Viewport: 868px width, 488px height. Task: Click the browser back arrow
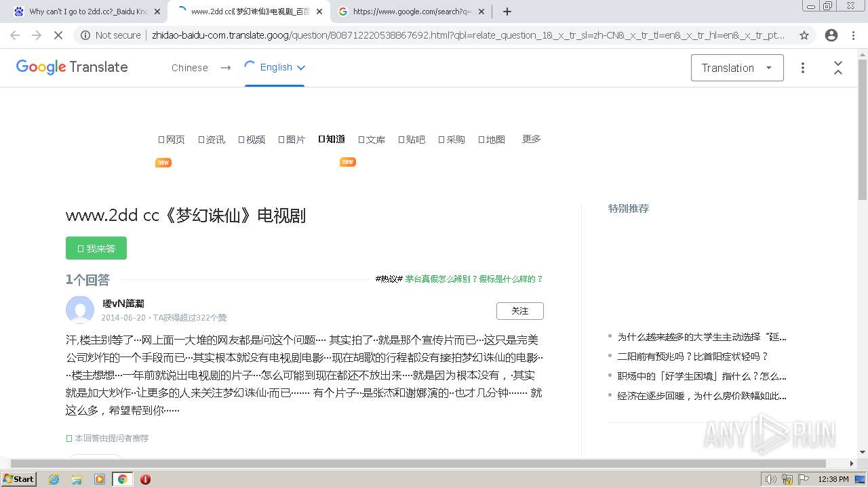(x=15, y=35)
